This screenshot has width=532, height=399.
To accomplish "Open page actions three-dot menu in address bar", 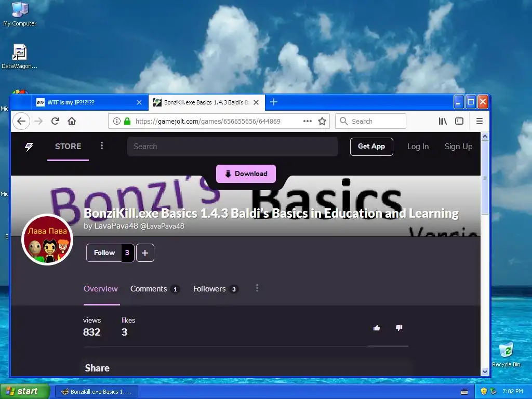I will click(308, 121).
